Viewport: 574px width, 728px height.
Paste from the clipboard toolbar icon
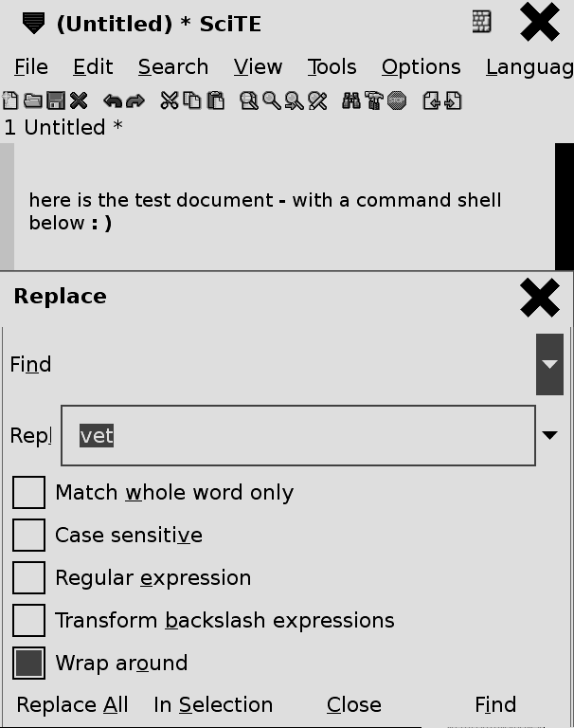[216, 100]
